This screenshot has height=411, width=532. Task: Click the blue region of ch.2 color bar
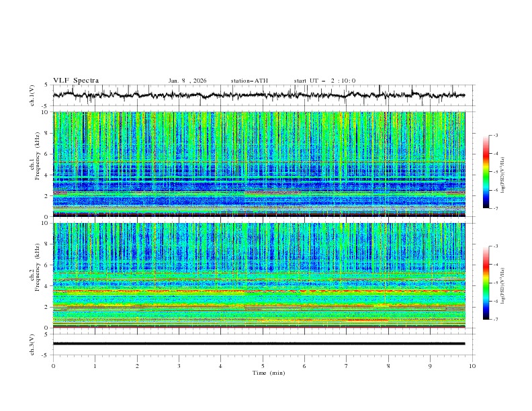tap(486, 308)
